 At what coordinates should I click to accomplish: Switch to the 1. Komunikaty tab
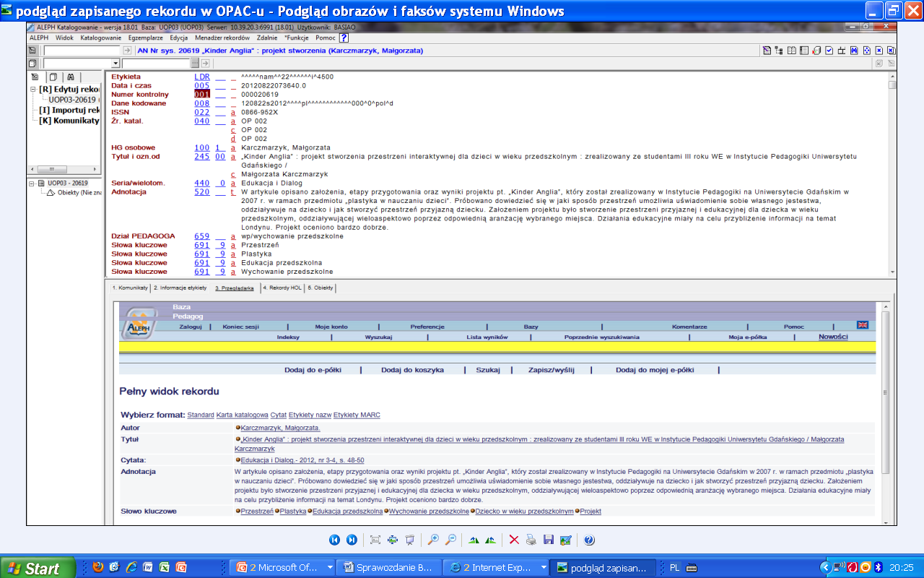(130, 288)
